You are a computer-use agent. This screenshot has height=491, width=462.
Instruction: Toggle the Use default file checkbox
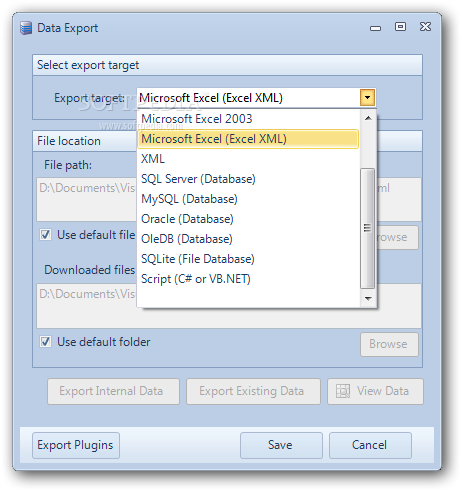(45, 235)
